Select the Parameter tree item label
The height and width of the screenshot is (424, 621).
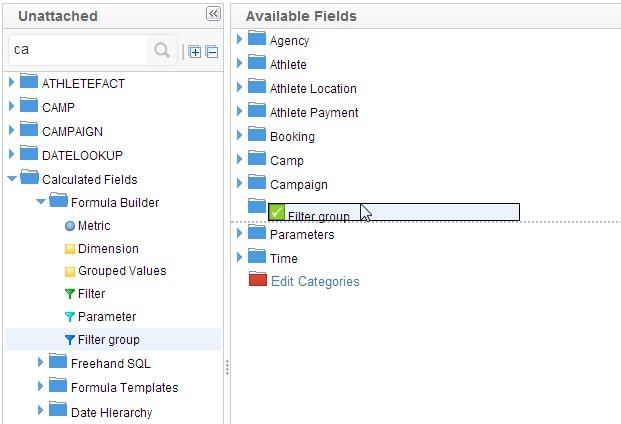point(107,317)
